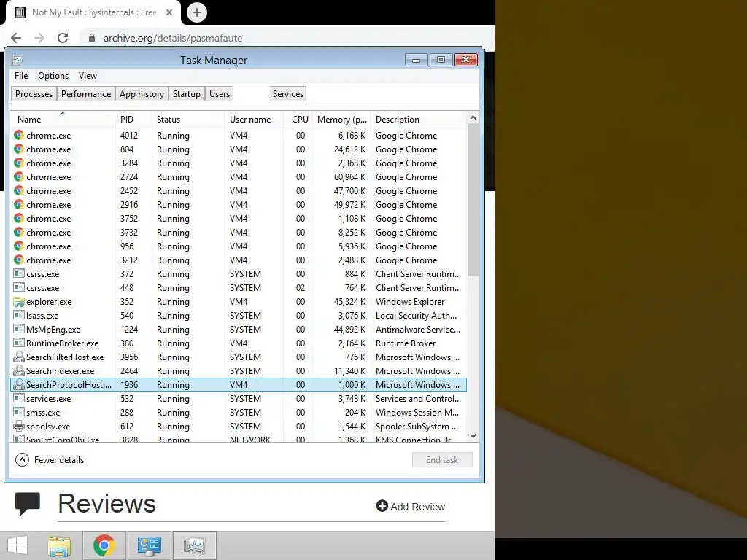Image resolution: width=747 pixels, height=560 pixels.
Task: Click the Task Manager taskbar icon
Action: click(194, 545)
